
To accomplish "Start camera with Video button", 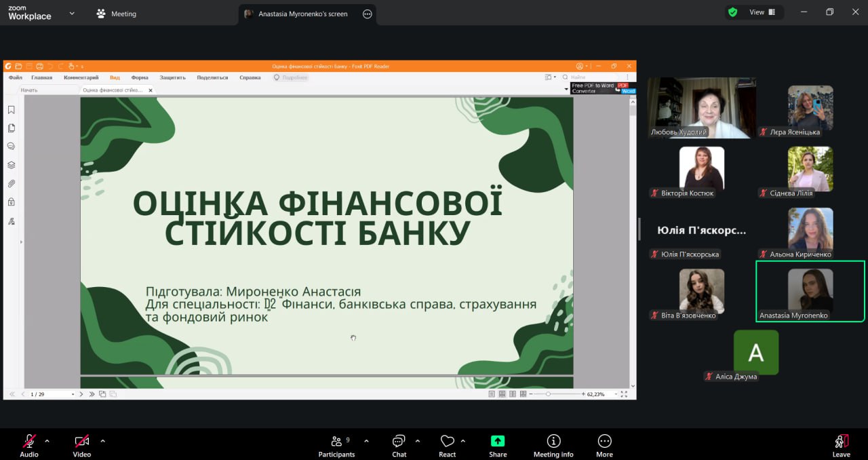I will (82, 445).
